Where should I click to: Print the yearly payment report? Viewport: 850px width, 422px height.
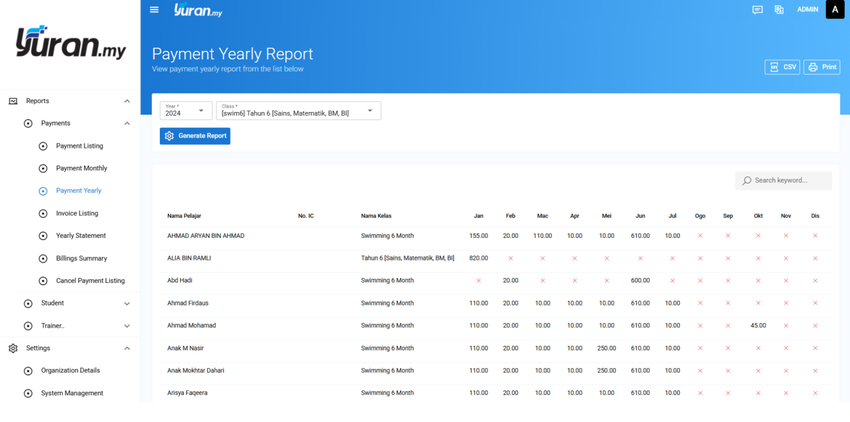coord(822,67)
